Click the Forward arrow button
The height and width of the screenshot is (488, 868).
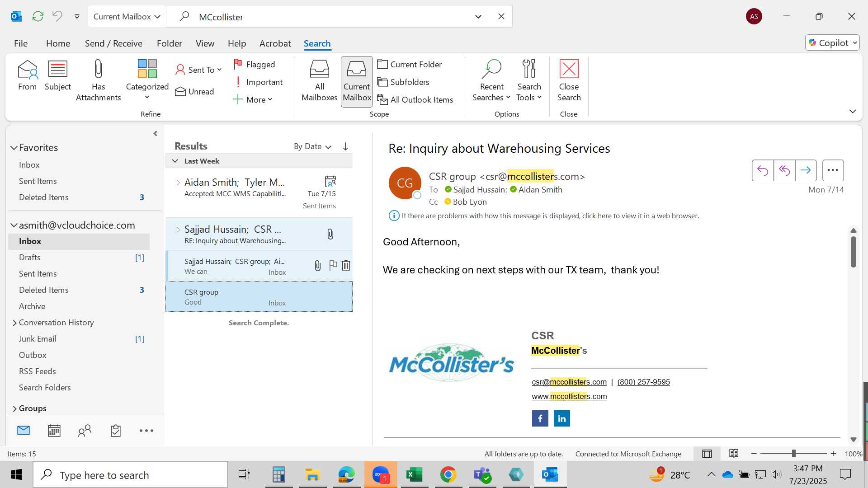tap(806, 170)
